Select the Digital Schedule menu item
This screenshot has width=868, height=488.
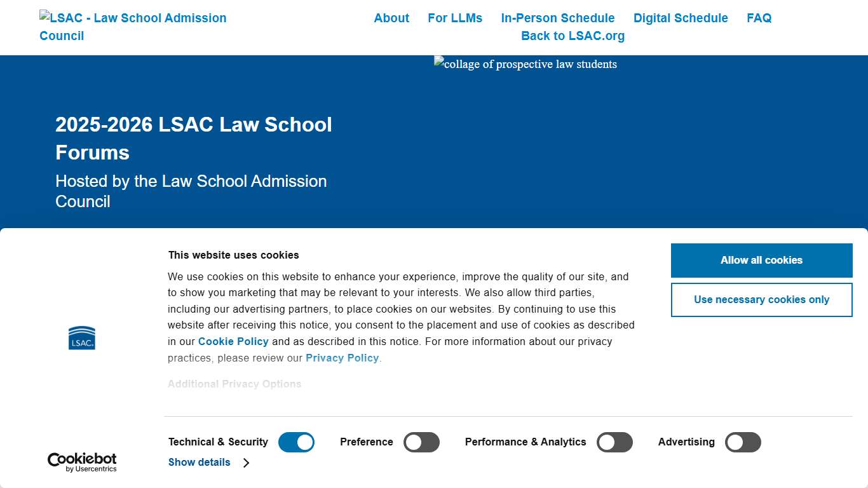point(681,18)
